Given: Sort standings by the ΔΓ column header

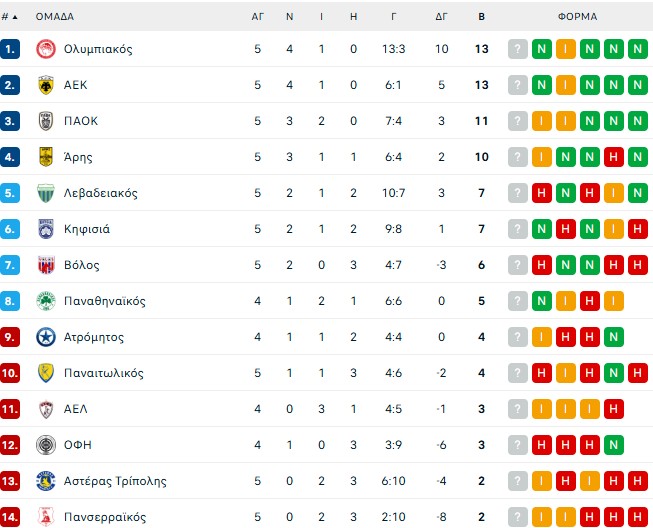Looking at the screenshot, I should coord(441,17).
